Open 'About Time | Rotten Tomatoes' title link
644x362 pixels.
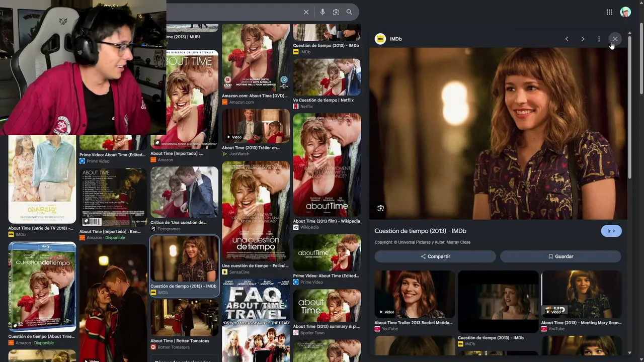tap(180, 341)
